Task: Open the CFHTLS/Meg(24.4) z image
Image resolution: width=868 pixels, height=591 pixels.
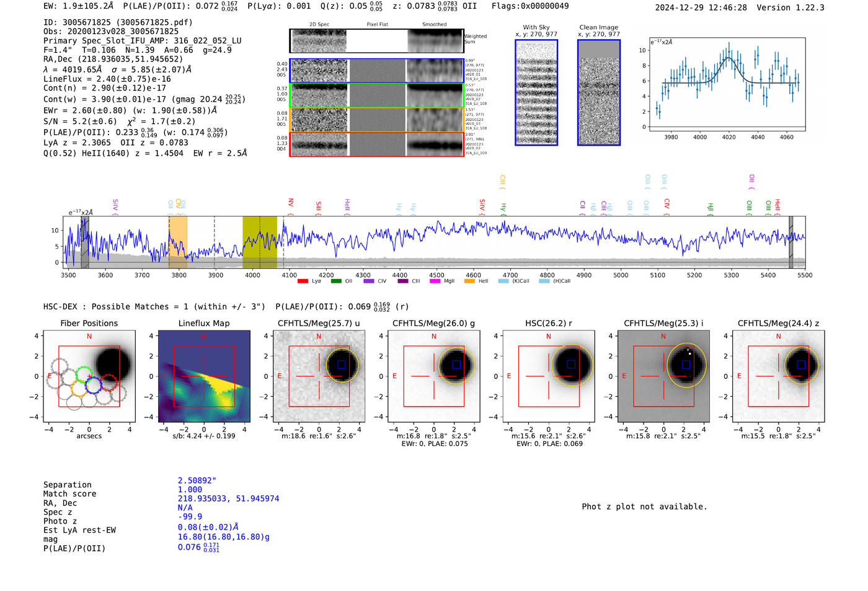Action: pos(778,376)
